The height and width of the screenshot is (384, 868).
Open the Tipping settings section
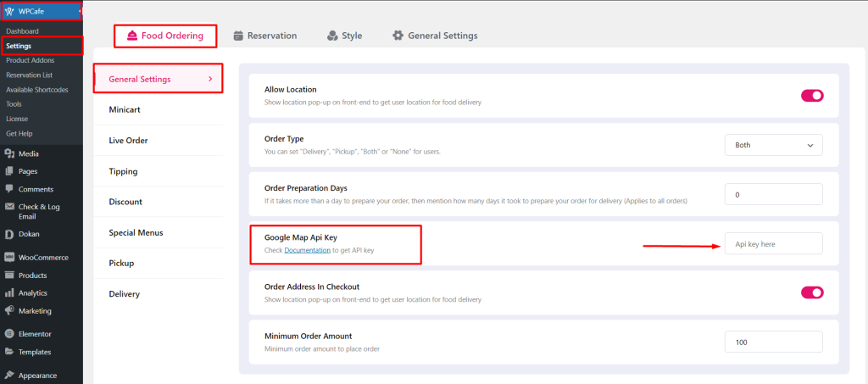(x=159, y=171)
